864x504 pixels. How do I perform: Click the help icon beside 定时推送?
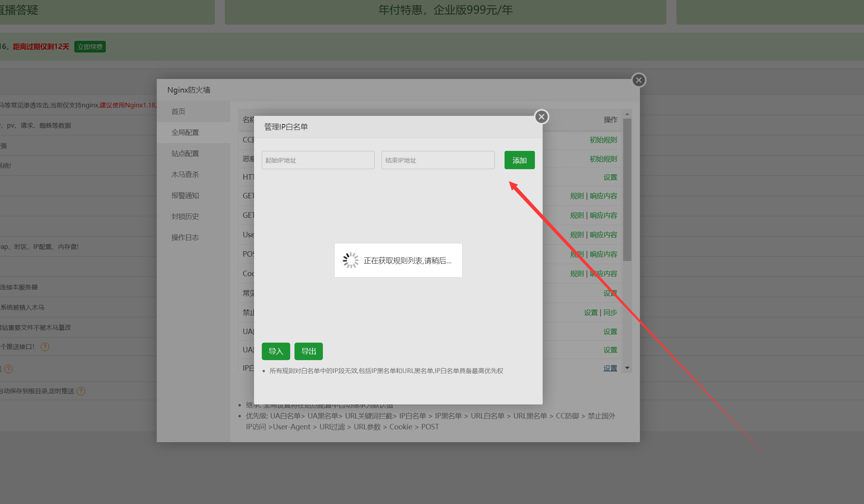click(x=81, y=391)
